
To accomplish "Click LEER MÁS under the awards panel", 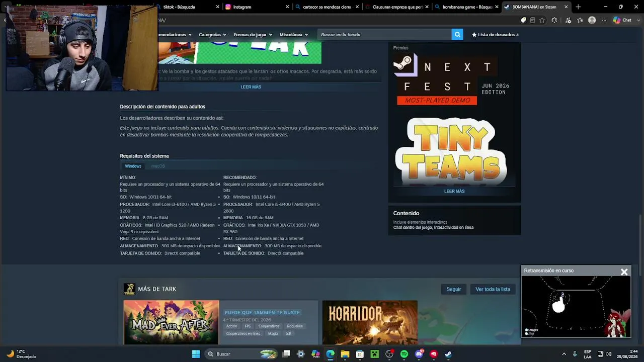I will pos(454,191).
